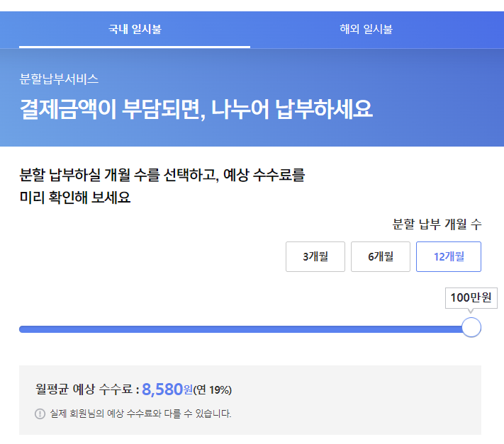Click the exclamation info icon

click(x=40, y=414)
